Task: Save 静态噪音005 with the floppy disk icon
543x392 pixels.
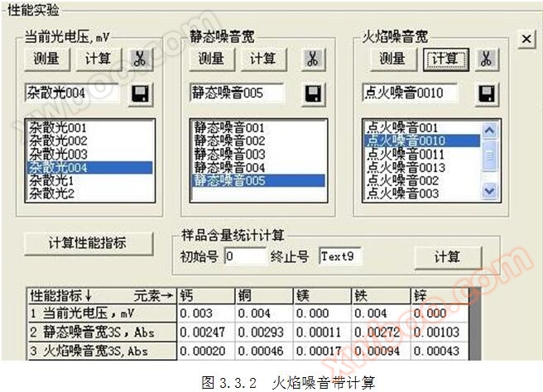Action: pos(313,93)
